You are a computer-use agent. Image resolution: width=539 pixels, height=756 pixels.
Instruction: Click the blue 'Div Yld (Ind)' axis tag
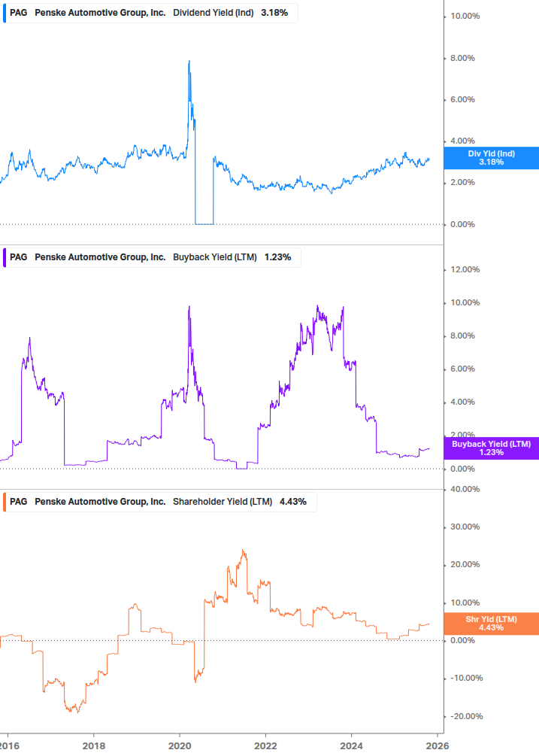491,158
